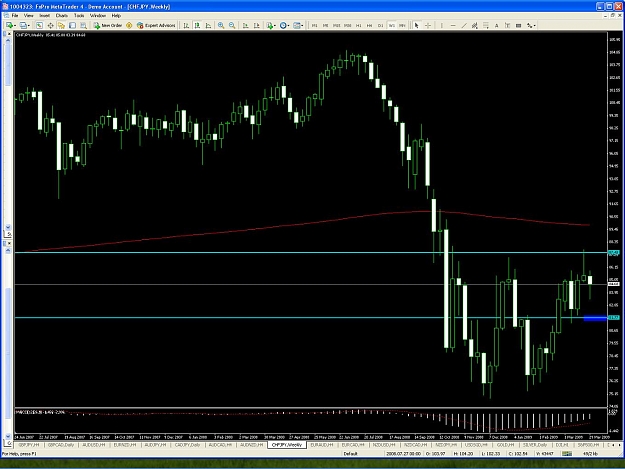Open the File menu
This screenshot has width=625, height=469.
tap(15, 16)
